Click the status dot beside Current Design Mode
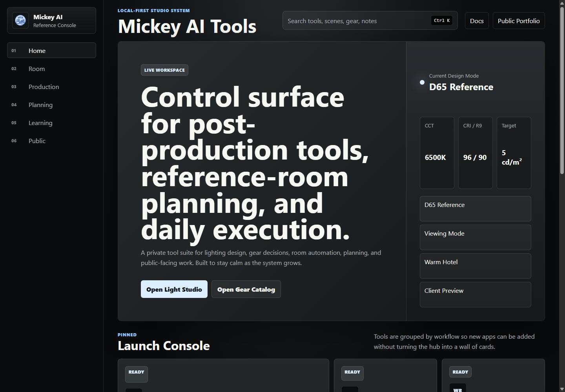The image size is (565, 392). tap(422, 82)
